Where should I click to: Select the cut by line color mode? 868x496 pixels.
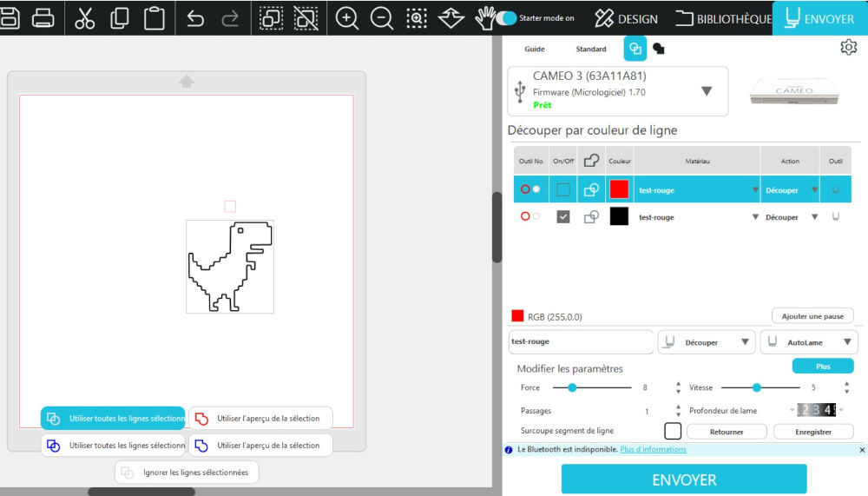tap(635, 49)
